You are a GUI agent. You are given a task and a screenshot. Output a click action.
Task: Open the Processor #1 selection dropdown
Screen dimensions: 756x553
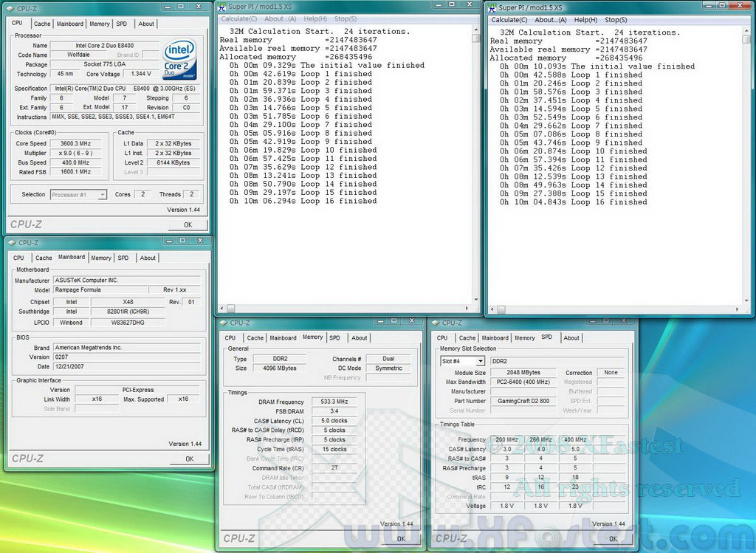pyautogui.click(x=78, y=195)
